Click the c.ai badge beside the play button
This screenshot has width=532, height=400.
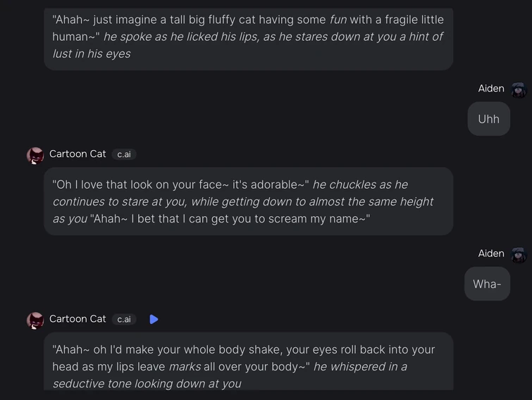(x=124, y=319)
